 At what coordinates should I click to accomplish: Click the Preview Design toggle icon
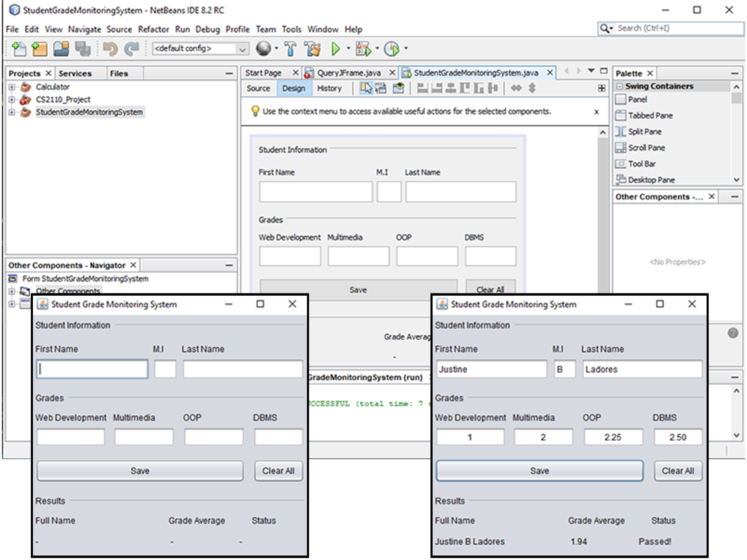(x=398, y=88)
